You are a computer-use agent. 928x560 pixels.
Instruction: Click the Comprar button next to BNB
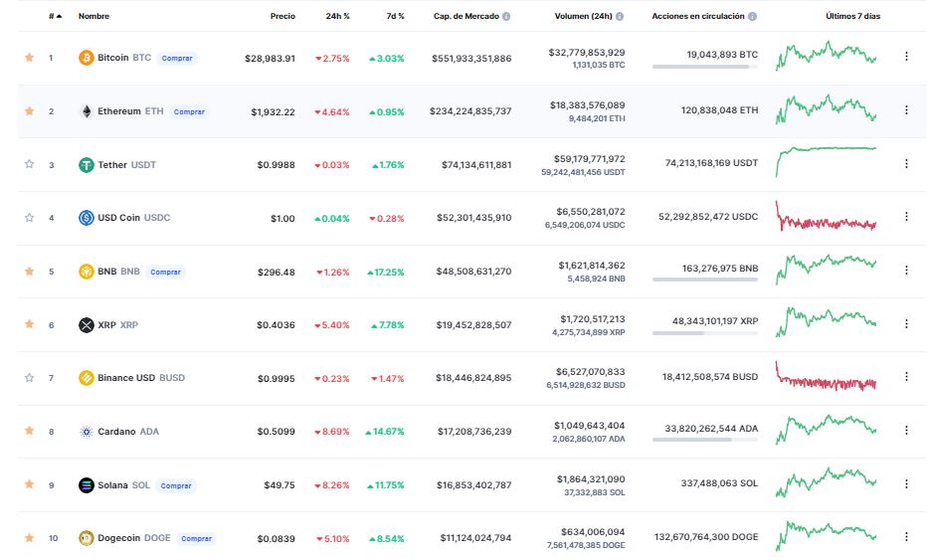pyautogui.click(x=165, y=272)
